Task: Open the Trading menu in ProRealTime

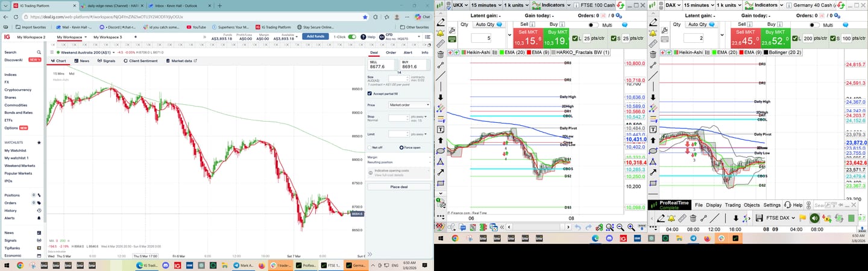Action: pyautogui.click(x=733, y=205)
